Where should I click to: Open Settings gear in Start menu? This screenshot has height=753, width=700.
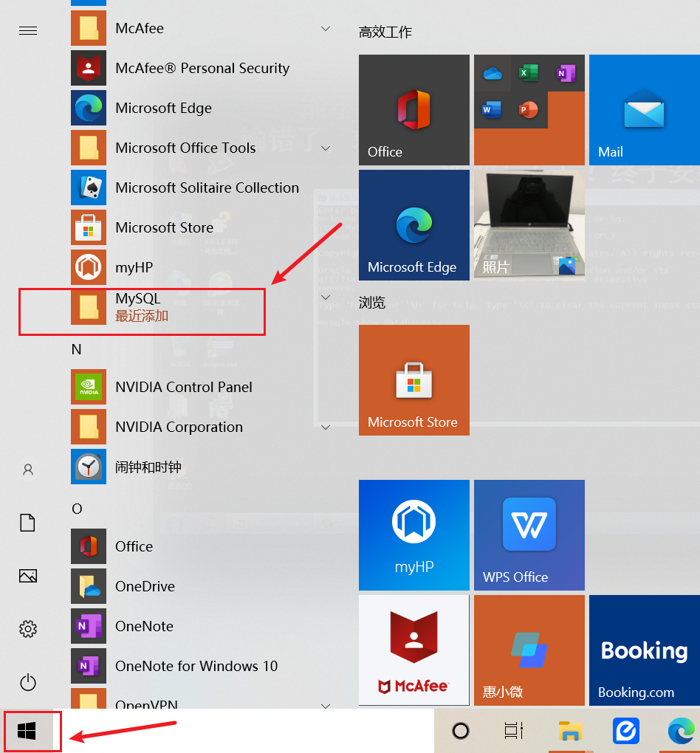click(x=28, y=629)
